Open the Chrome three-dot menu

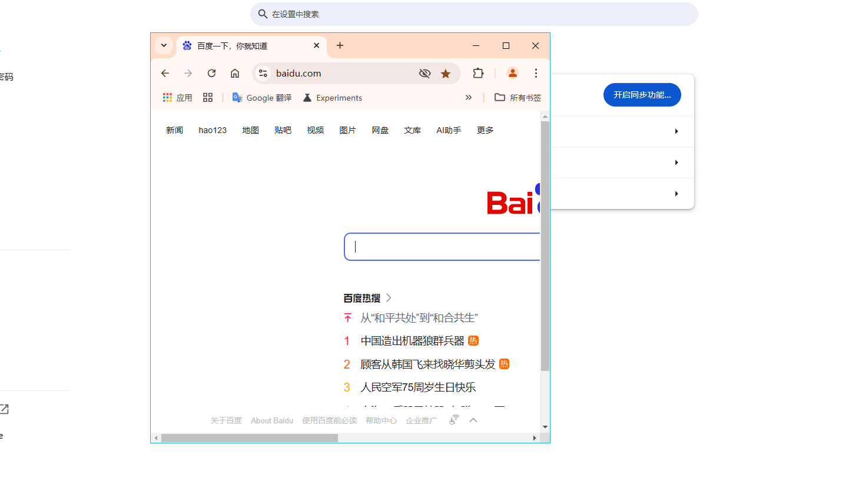(536, 73)
